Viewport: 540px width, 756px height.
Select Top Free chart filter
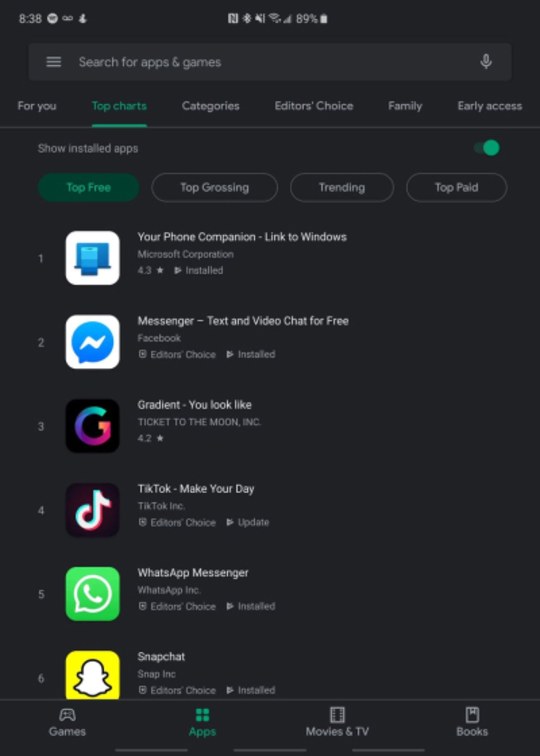click(x=88, y=187)
